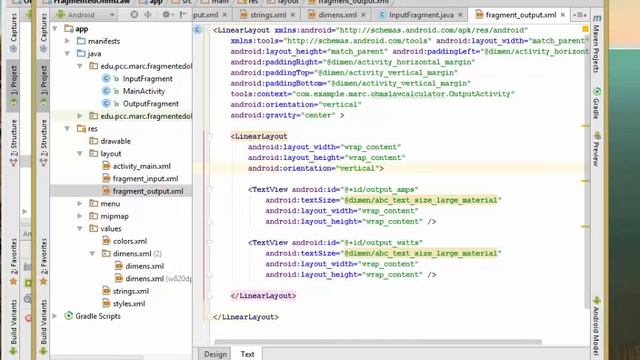The image size is (640, 360).
Task: Open styles.xml in the project tree
Action: (x=129, y=304)
